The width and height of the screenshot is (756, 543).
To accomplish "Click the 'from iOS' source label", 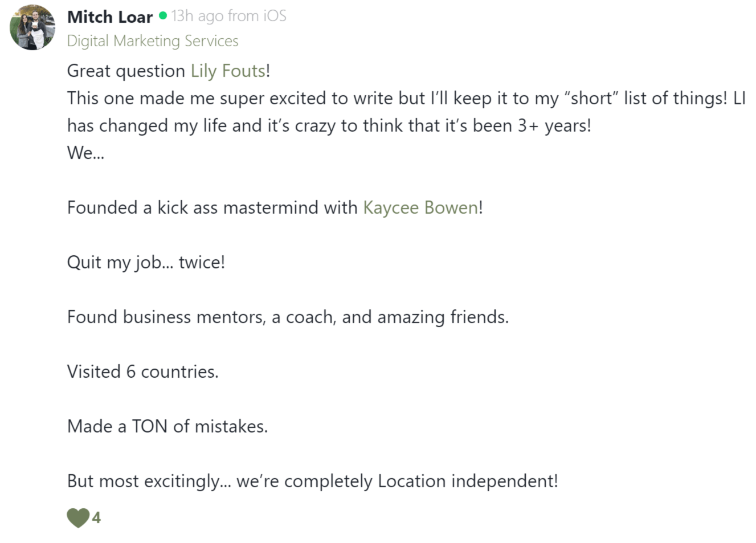I will coord(257,16).
